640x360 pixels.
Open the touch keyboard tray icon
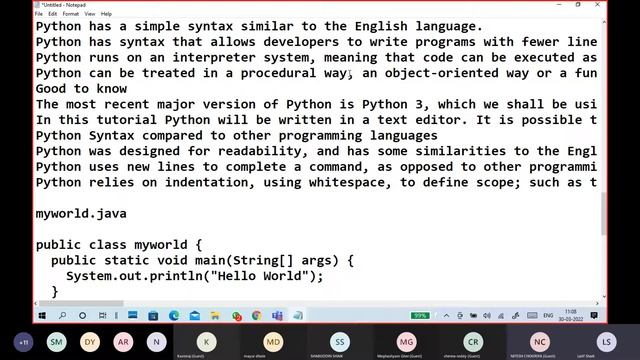532,316
